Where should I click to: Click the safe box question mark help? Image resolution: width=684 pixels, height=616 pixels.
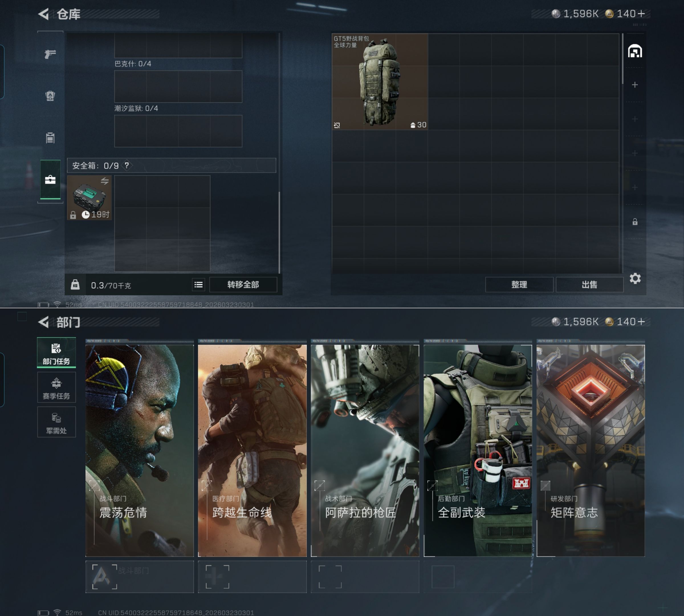coord(127,165)
